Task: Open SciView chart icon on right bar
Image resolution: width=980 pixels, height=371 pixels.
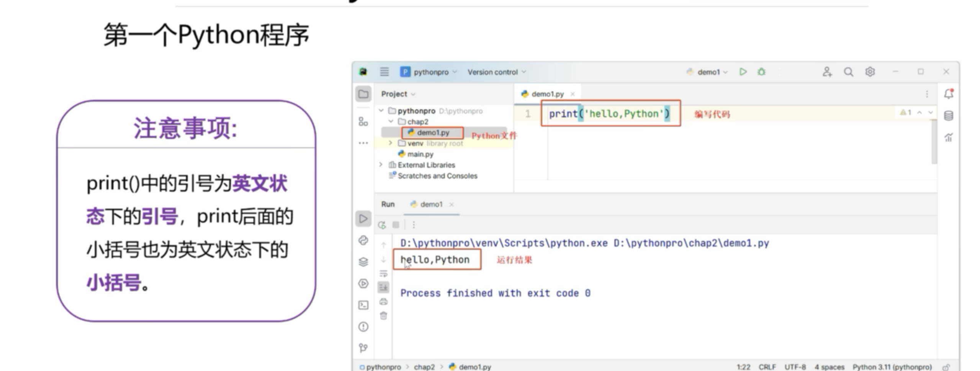Action: click(949, 137)
